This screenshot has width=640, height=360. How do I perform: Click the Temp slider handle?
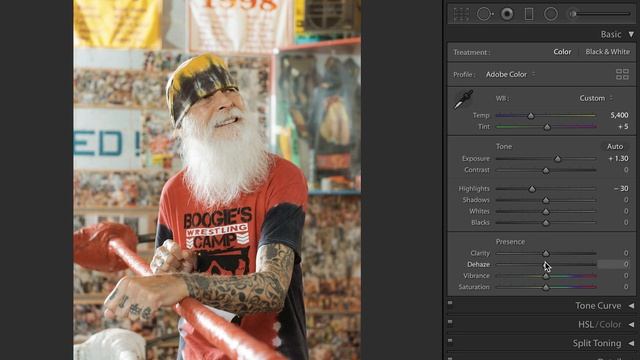(x=531, y=116)
